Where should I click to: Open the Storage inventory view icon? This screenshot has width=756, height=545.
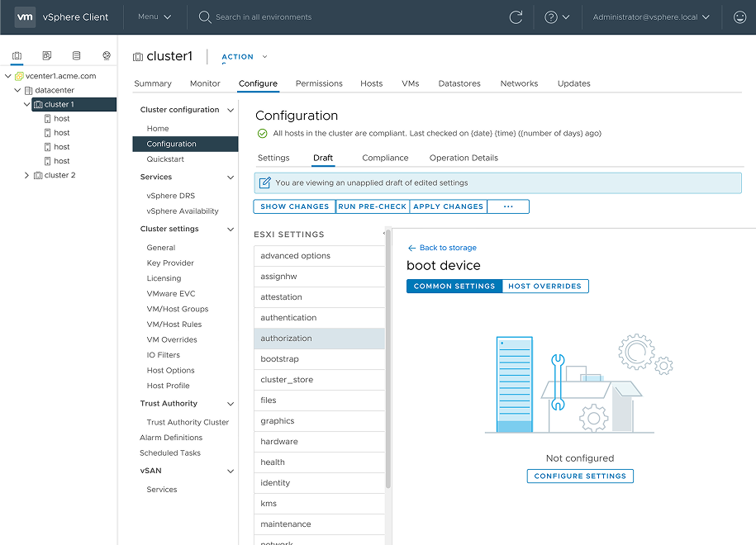click(77, 56)
